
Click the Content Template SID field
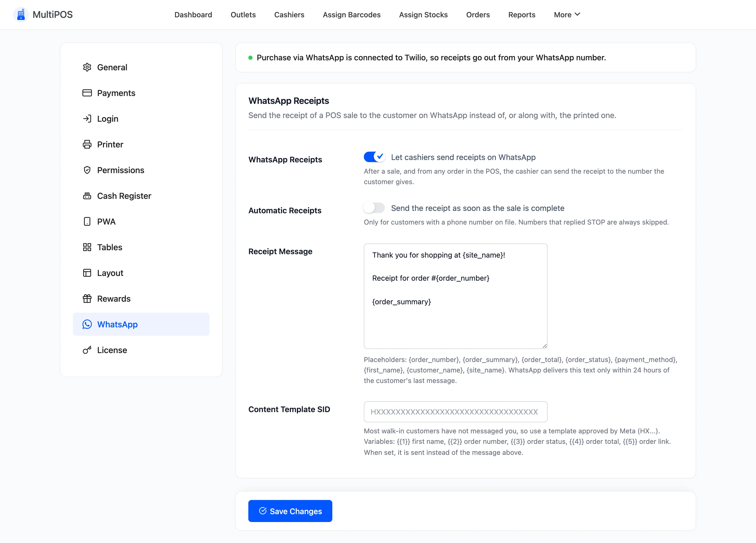tap(455, 412)
